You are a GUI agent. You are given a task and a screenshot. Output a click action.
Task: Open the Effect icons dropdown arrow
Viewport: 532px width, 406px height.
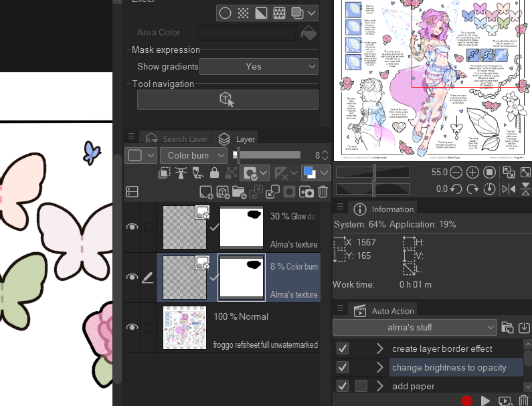(x=312, y=13)
